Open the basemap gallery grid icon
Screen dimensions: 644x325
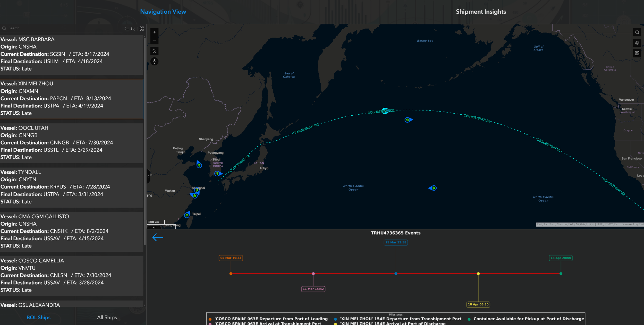tap(637, 53)
